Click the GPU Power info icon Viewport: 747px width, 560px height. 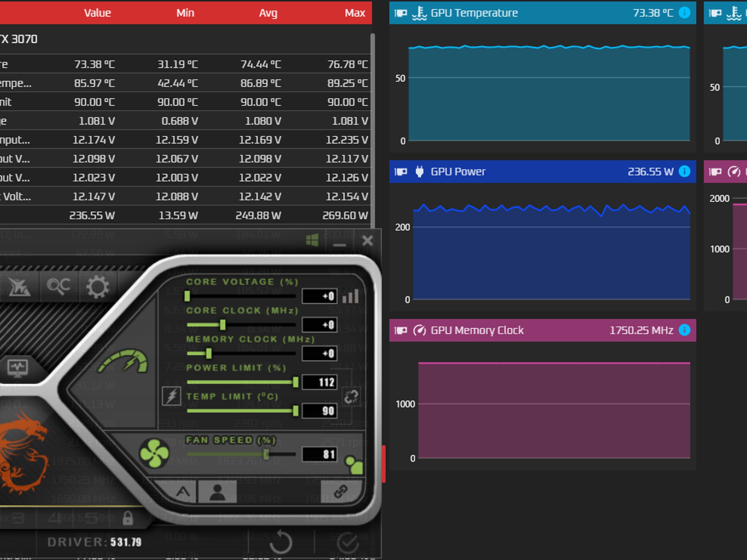684,171
